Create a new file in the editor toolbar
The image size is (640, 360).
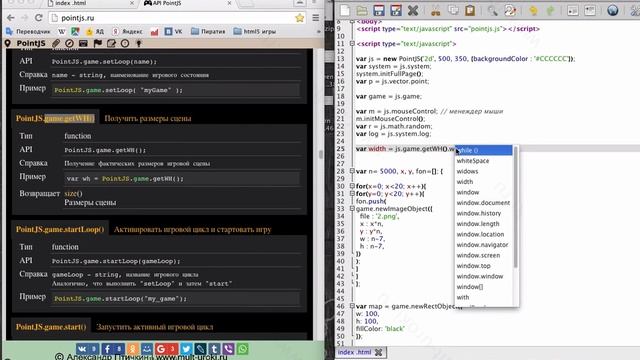(345, 10)
